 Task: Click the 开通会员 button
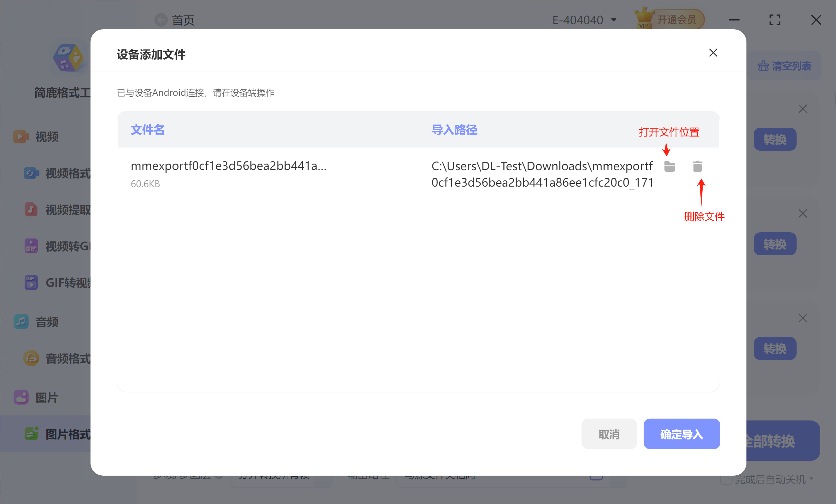pyautogui.click(x=676, y=20)
